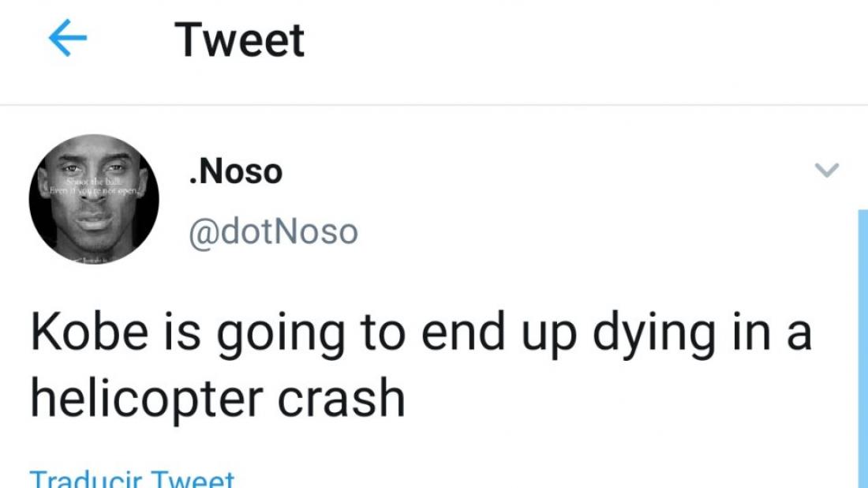The width and height of the screenshot is (868, 488).
Task: Return to the previous screen via arrow
Action: point(68,39)
